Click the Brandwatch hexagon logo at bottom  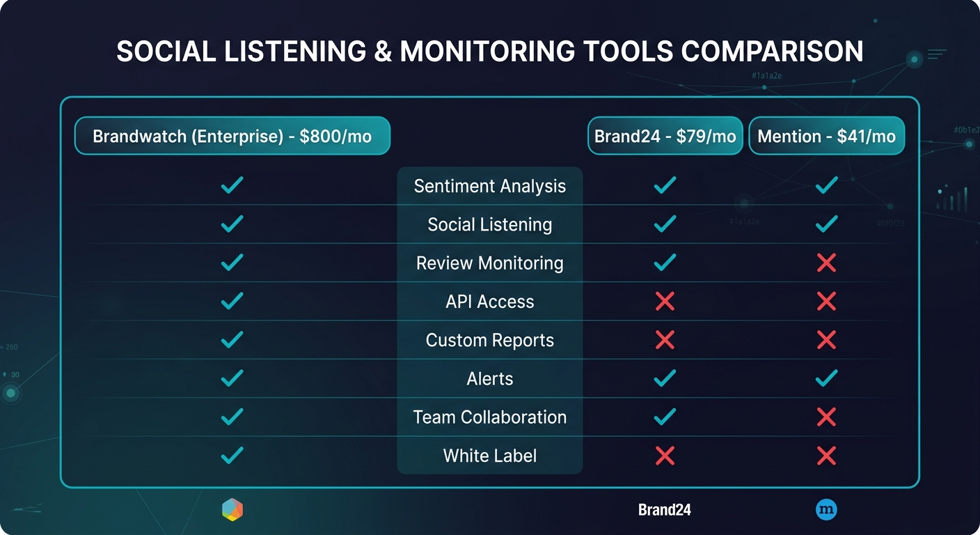click(232, 509)
